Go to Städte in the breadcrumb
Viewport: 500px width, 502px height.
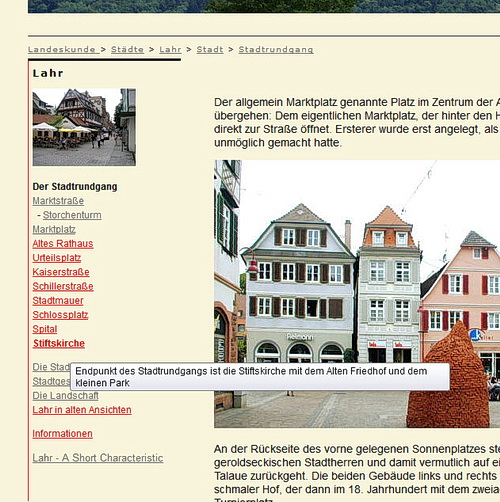127,49
